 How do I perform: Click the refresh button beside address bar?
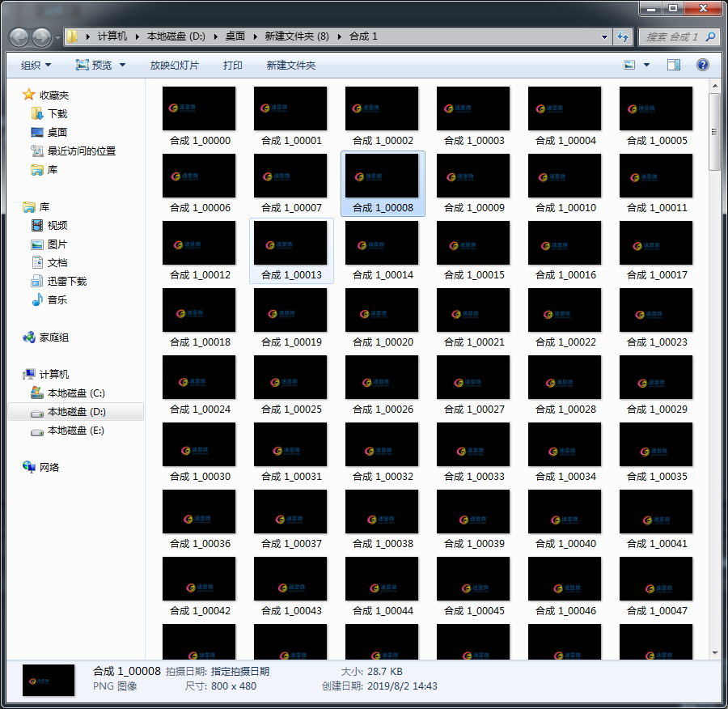pyautogui.click(x=623, y=36)
